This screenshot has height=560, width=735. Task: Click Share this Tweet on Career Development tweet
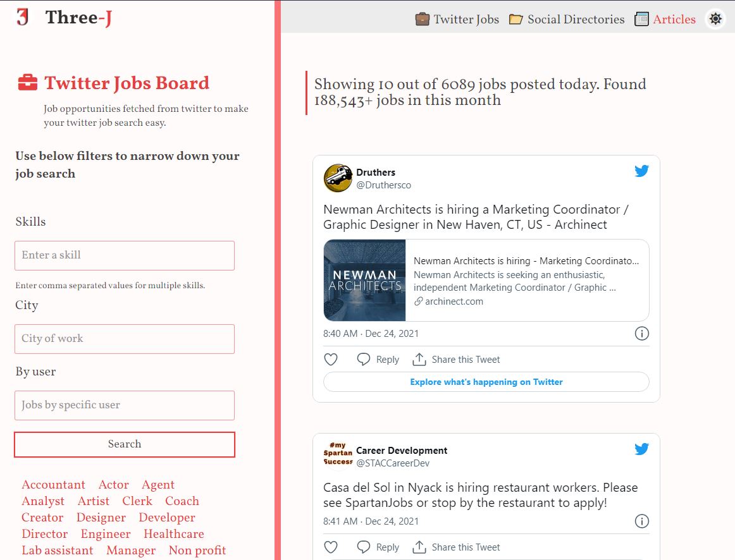click(466, 547)
